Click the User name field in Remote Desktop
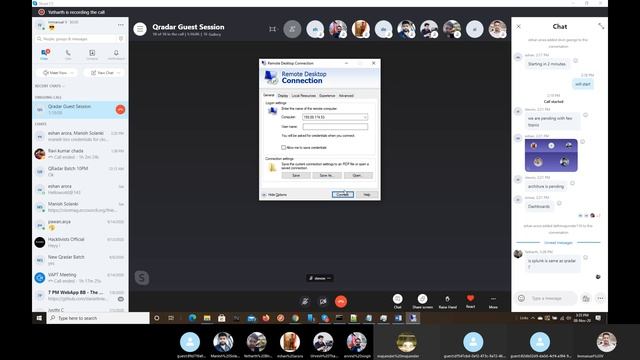Screen dimensions: 640x360 tap(335, 127)
